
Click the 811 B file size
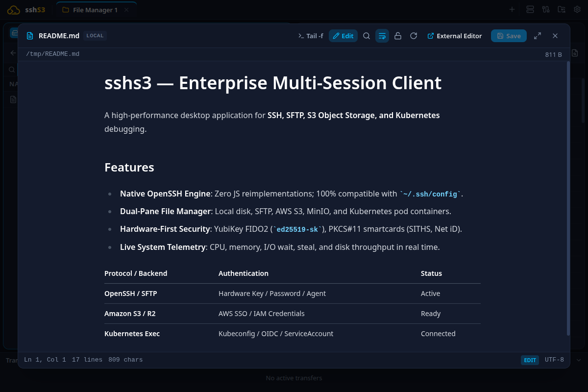(553, 54)
